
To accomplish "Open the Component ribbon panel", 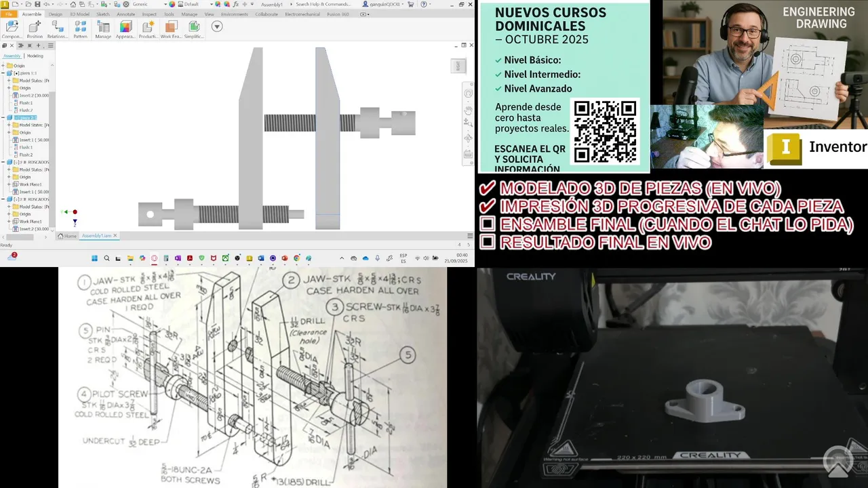I will (12, 28).
